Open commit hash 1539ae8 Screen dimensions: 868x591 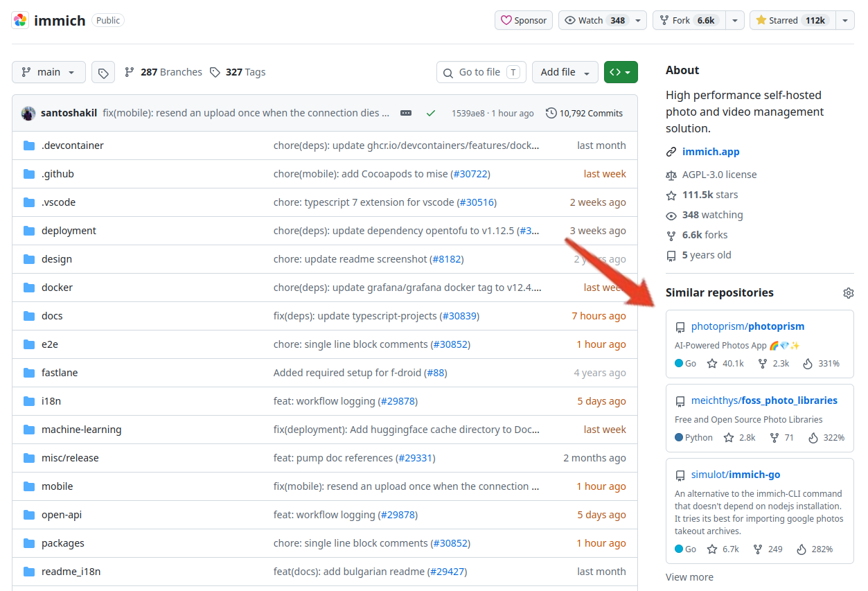click(x=468, y=113)
